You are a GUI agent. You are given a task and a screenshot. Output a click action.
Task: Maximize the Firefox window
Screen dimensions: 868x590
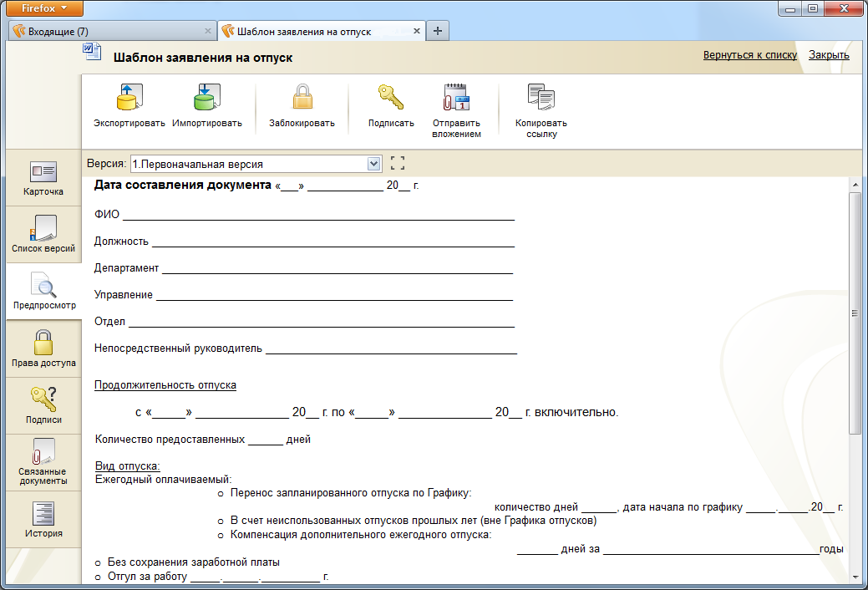coord(813,8)
